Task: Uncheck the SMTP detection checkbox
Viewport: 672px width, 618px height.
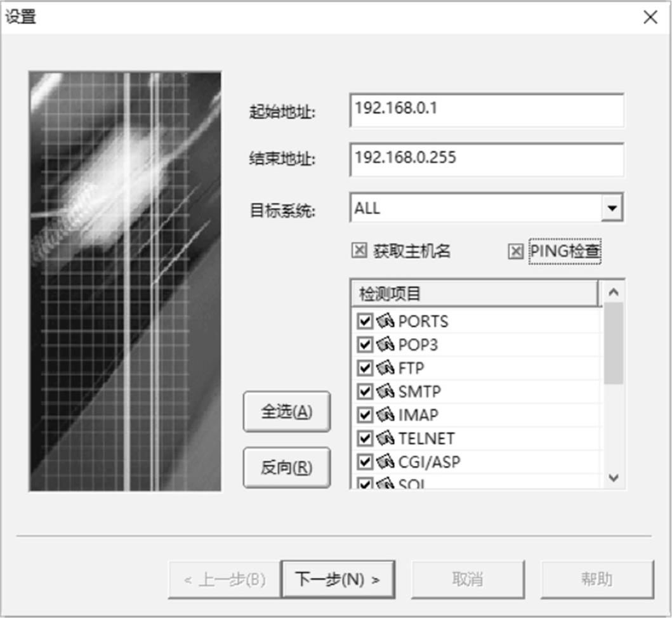Action: click(x=365, y=391)
